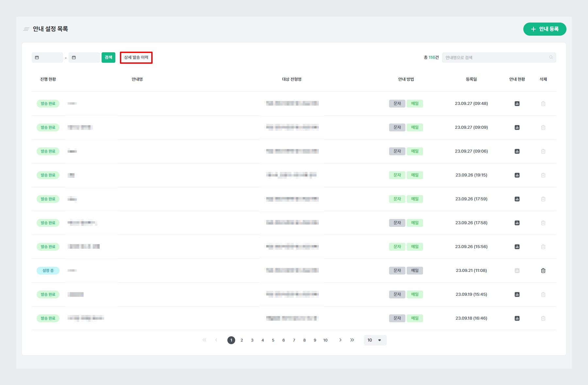This screenshot has width=588, height=385.
Task: Click the 등록일 column header
Action: 471,79
